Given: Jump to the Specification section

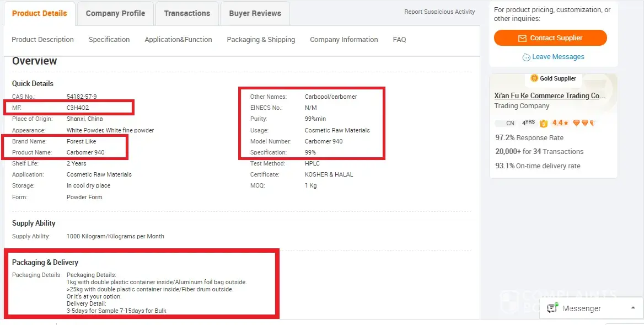Looking at the screenshot, I should (109, 39).
